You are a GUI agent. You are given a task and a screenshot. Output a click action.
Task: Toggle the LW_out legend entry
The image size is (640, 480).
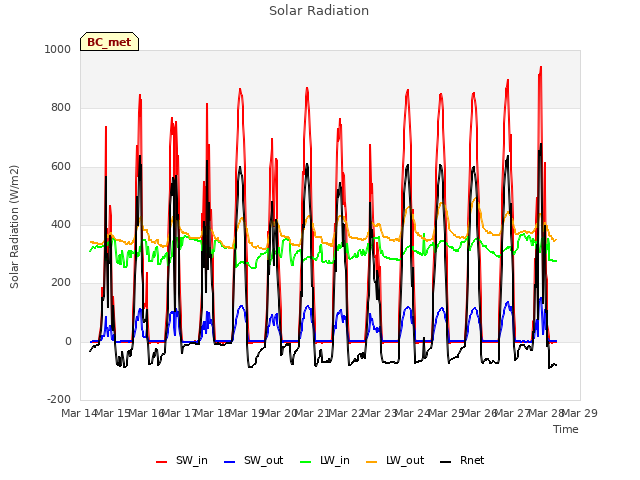click(x=395, y=461)
